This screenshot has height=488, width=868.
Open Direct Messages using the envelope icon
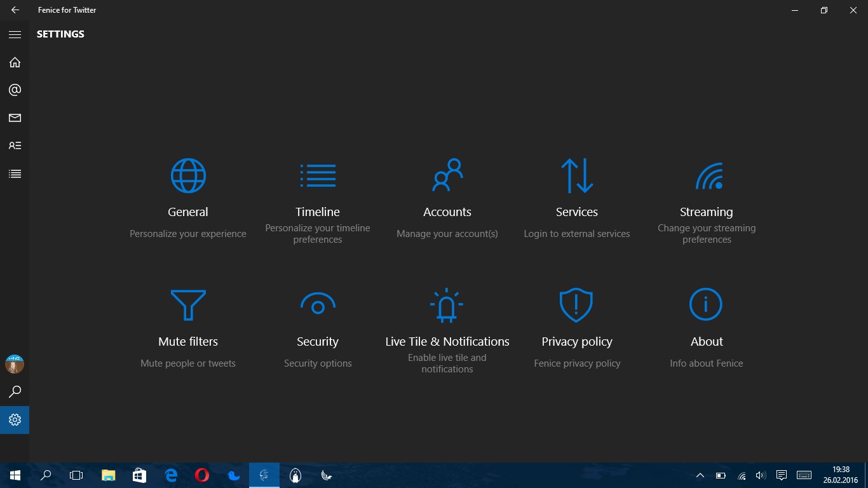click(15, 118)
